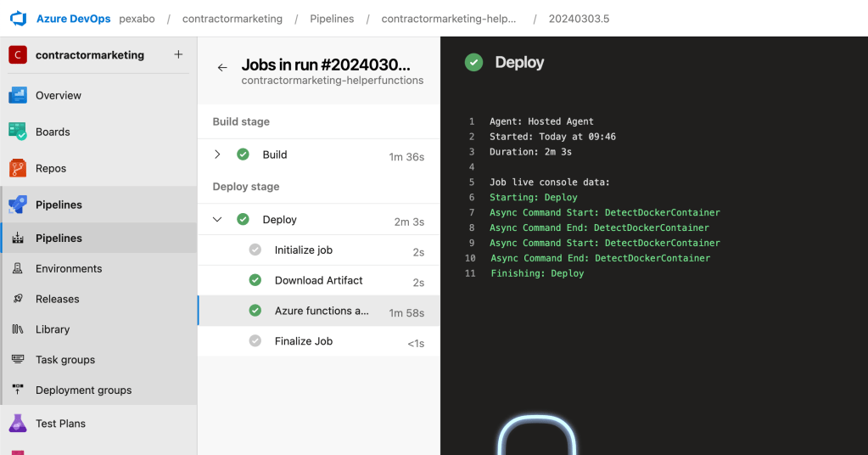Click pexabo organization breadcrumb

pos(137,19)
